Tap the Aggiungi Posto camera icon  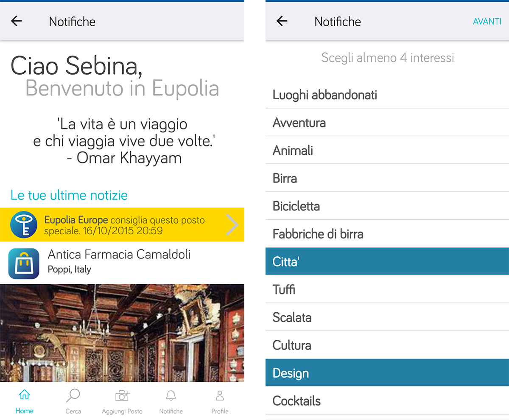point(122,396)
